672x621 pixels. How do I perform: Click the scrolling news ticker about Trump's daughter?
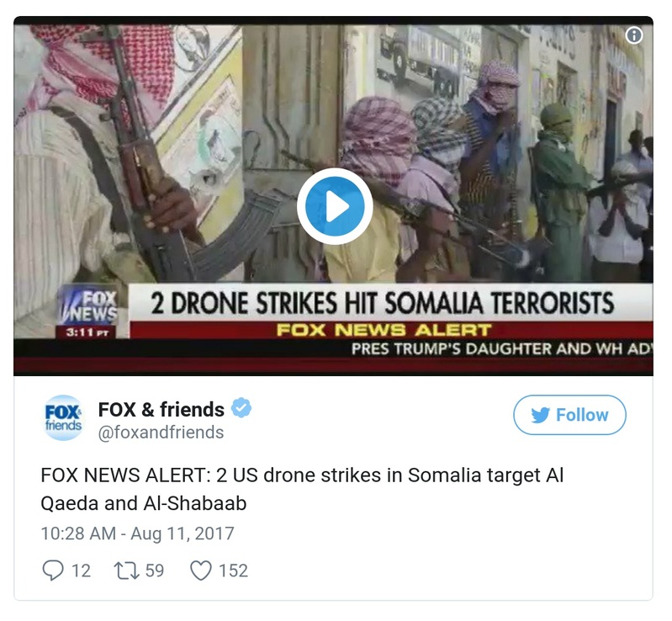click(501, 348)
